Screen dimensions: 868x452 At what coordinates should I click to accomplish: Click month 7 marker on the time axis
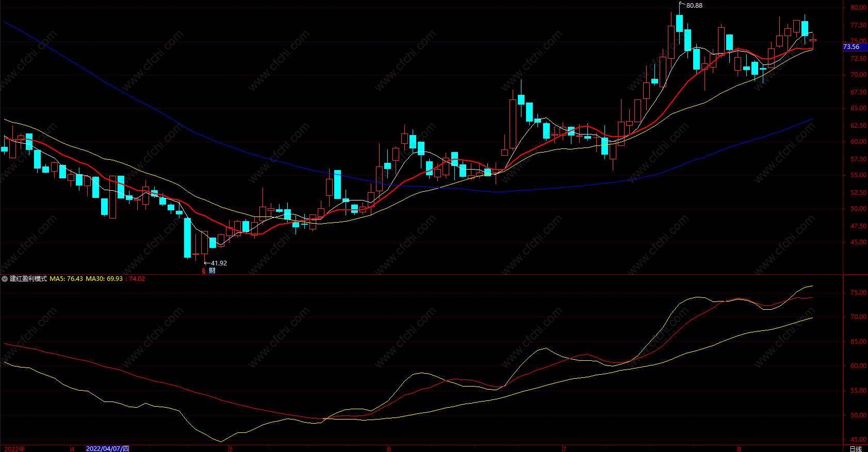point(564,449)
